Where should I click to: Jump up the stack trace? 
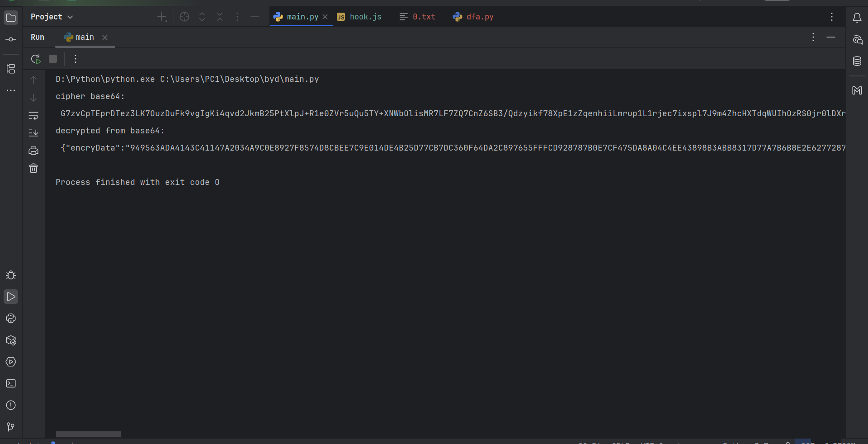tap(33, 80)
